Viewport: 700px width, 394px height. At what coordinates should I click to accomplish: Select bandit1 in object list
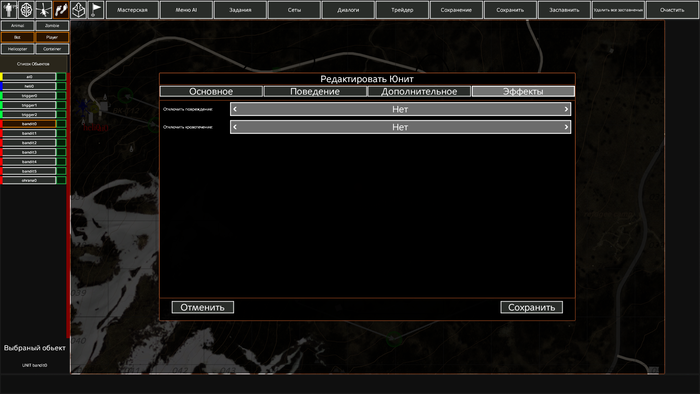click(x=29, y=133)
